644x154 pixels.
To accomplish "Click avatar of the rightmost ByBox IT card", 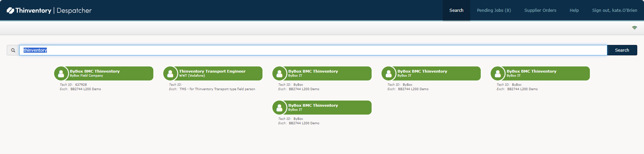I will (497, 73).
